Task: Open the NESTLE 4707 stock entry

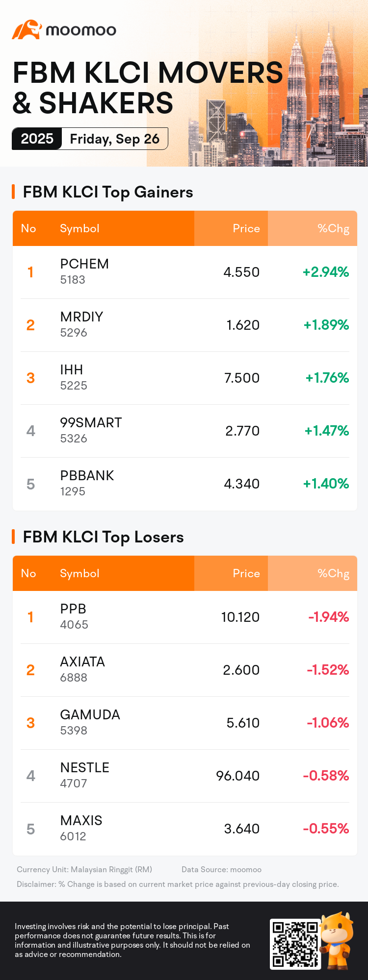Action: coord(184,776)
